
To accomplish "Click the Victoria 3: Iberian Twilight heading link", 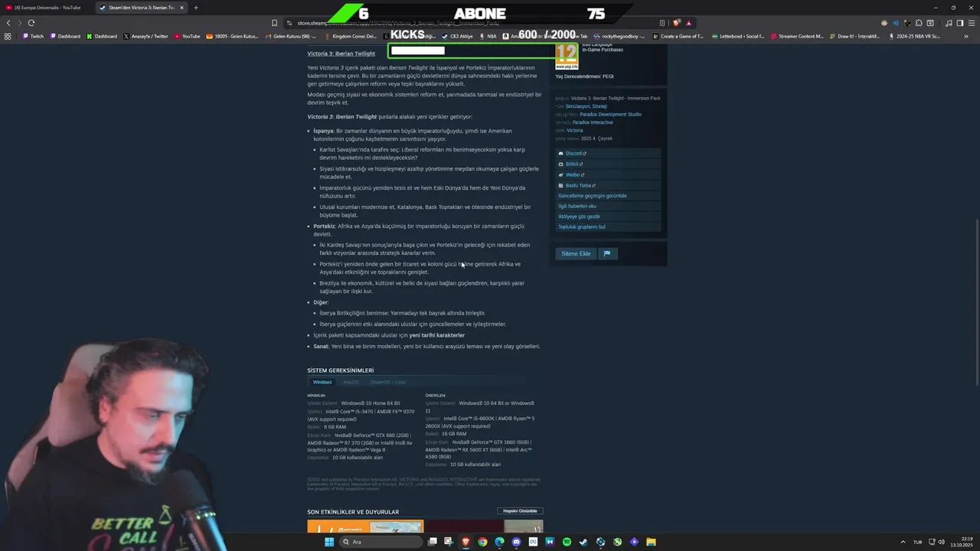I will pos(341,54).
